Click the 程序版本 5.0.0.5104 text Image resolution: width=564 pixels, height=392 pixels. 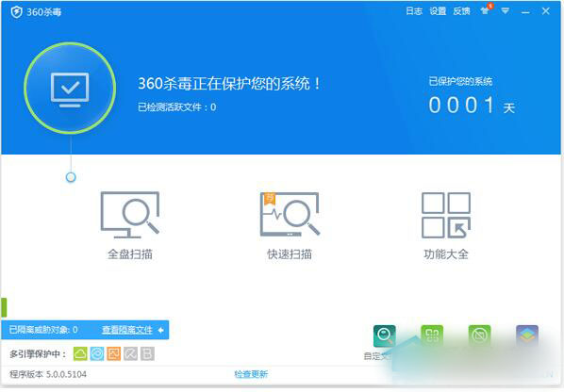pos(48,374)
